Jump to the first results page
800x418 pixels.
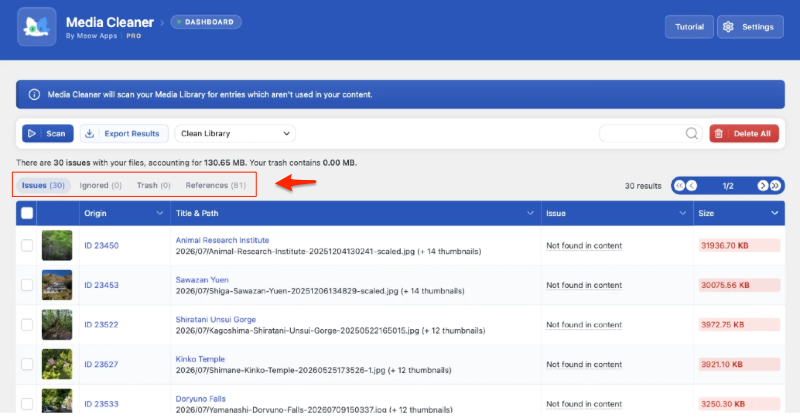pyautogui.click(x=679, y=186)
